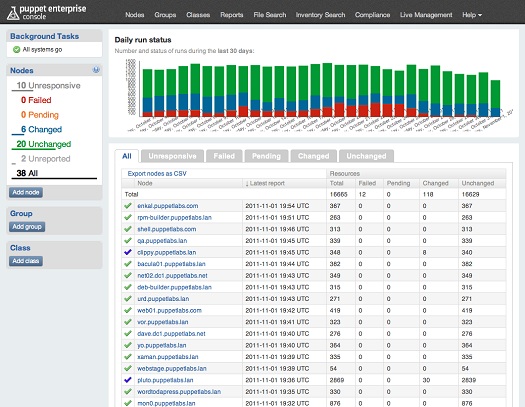Viewport: 525px width, 407px height.
Task: Click the Add group button
Action: 27,227
